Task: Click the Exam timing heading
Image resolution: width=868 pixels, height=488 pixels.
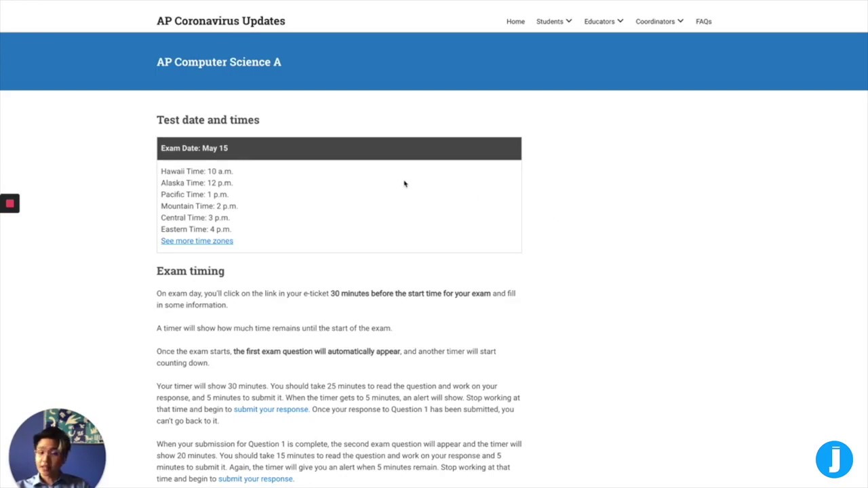Action: click(x=190, y=271)
